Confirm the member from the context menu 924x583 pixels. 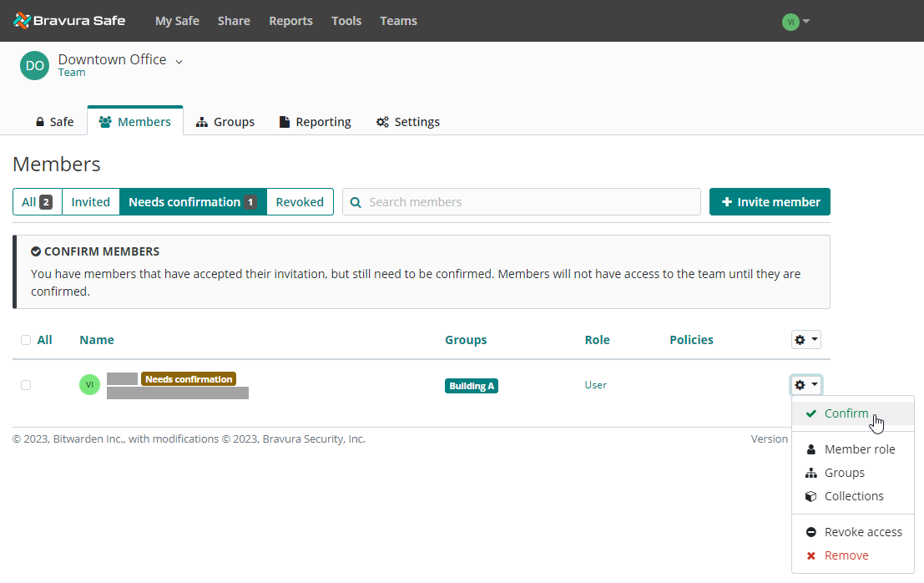[846, 413]
